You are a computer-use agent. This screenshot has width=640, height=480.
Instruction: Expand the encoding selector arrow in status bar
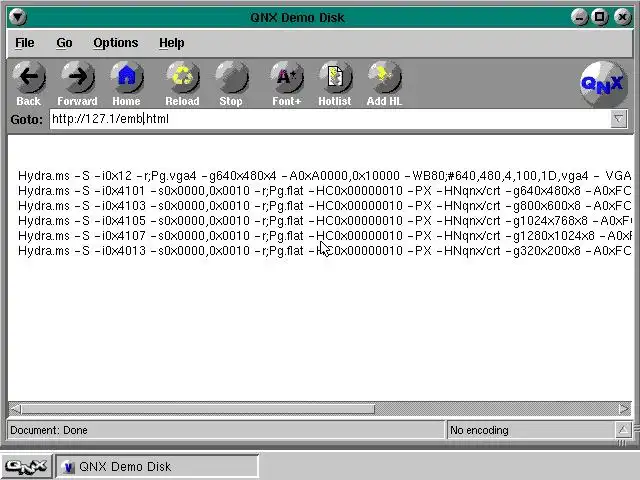click(623, 430)
